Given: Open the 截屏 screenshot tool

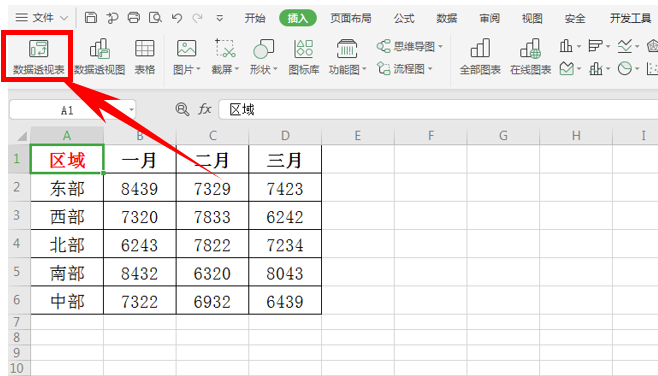Looking at the screenshot, I should tap(225, 57).
